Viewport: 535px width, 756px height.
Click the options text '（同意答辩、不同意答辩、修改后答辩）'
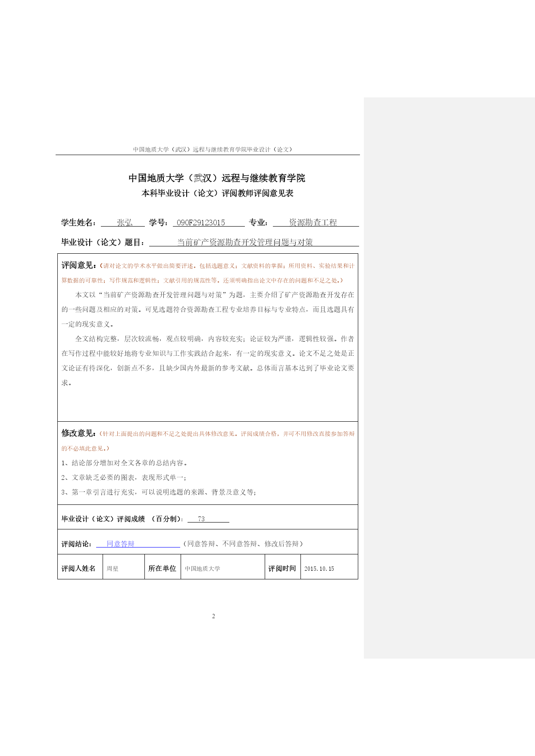click(243, 544)
